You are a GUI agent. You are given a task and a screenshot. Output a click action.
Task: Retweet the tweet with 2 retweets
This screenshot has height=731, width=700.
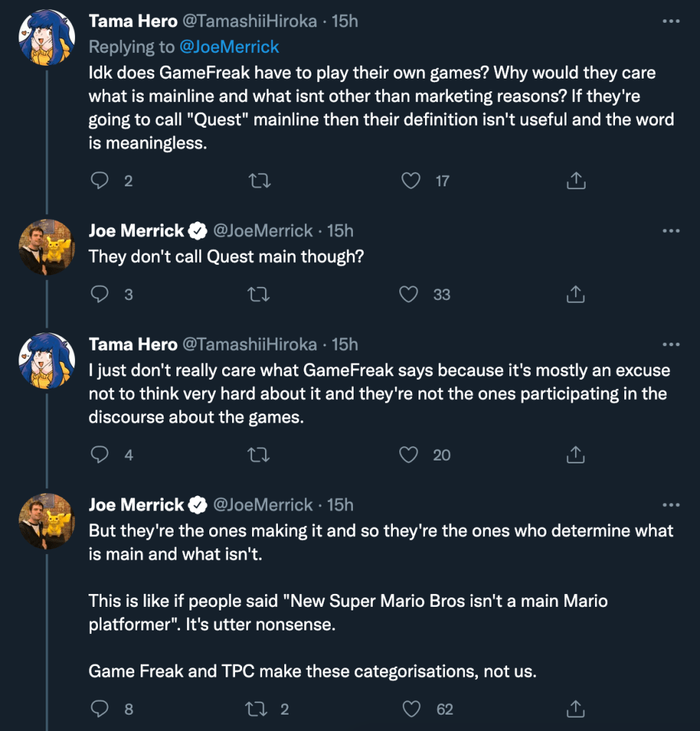255,709
